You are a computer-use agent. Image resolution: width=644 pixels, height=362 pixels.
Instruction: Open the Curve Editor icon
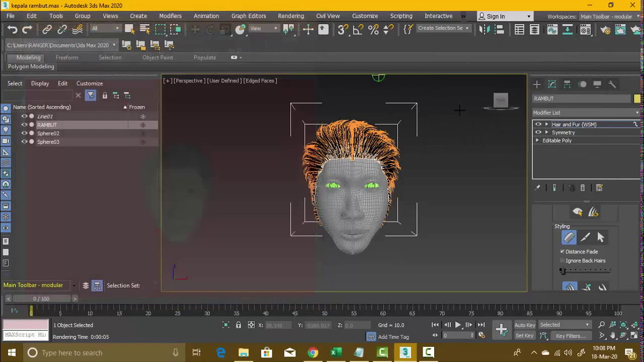point(552,30)
